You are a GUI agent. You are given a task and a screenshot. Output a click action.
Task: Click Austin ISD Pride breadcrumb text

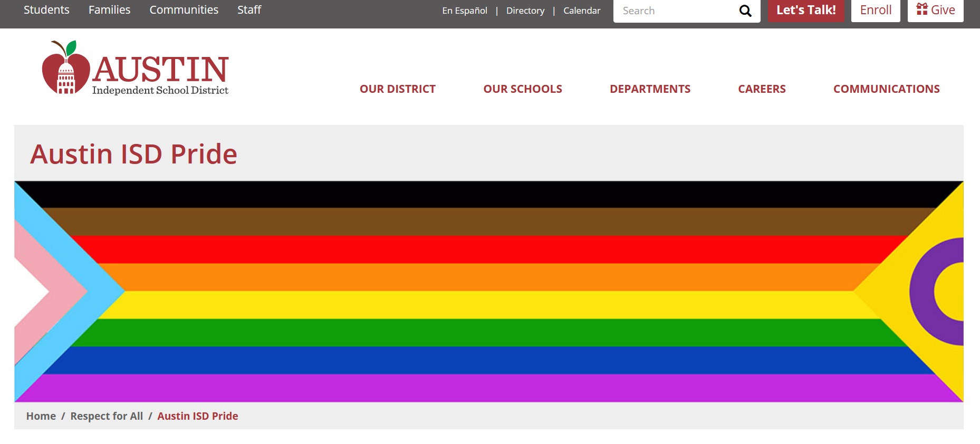click(198, 416)
